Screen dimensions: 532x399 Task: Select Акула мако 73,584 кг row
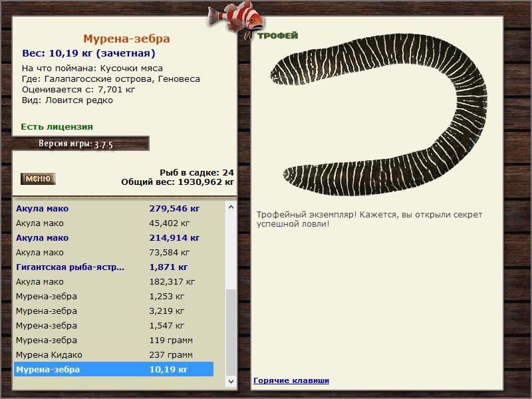[114, 253]
